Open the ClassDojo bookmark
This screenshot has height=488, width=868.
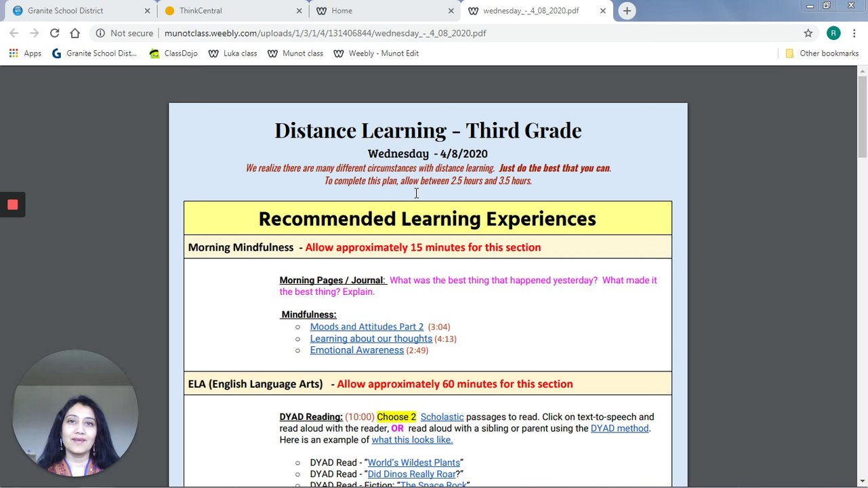(173, 53)
